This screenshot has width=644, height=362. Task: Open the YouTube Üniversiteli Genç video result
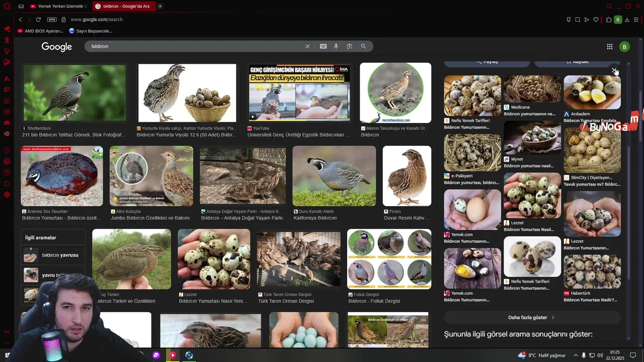299,93
